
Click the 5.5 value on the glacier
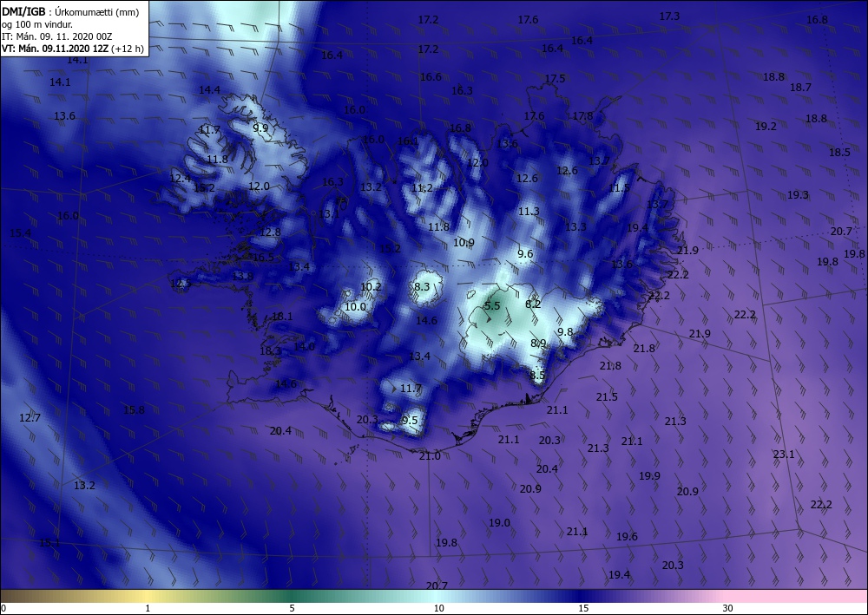(x=492, y=306)
